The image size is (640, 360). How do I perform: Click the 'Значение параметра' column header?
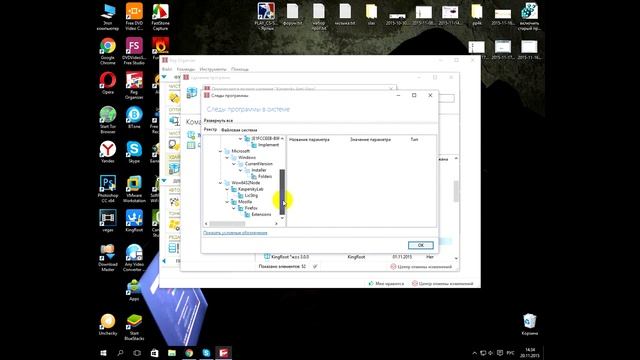(370, 140)
